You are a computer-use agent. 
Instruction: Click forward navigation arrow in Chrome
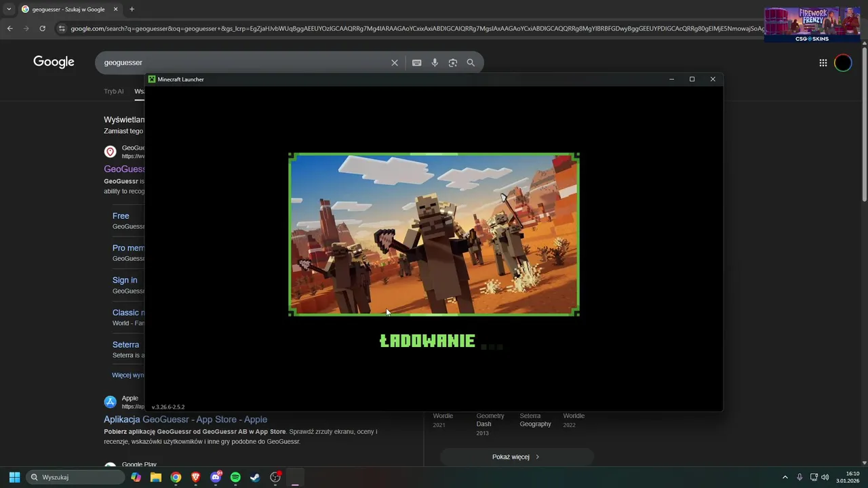(x=26, y=28)
